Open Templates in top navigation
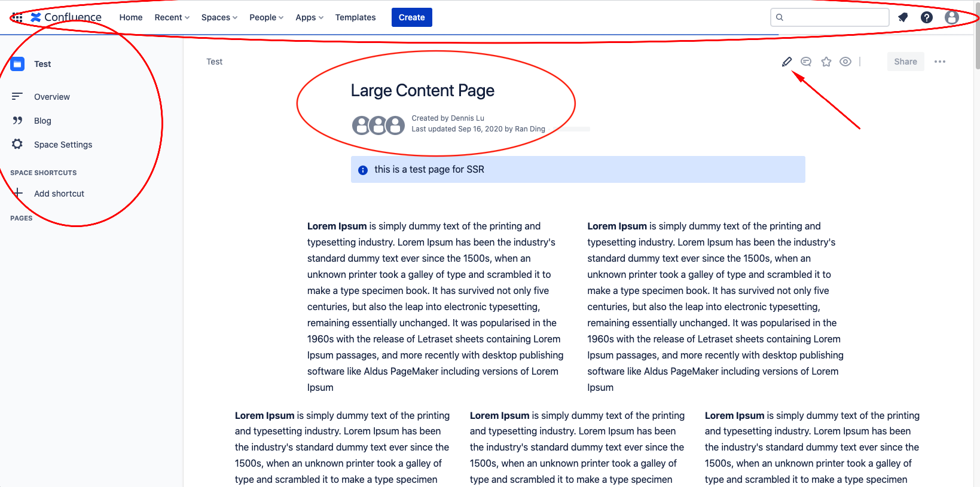980x487 pixels. (356, 17)
